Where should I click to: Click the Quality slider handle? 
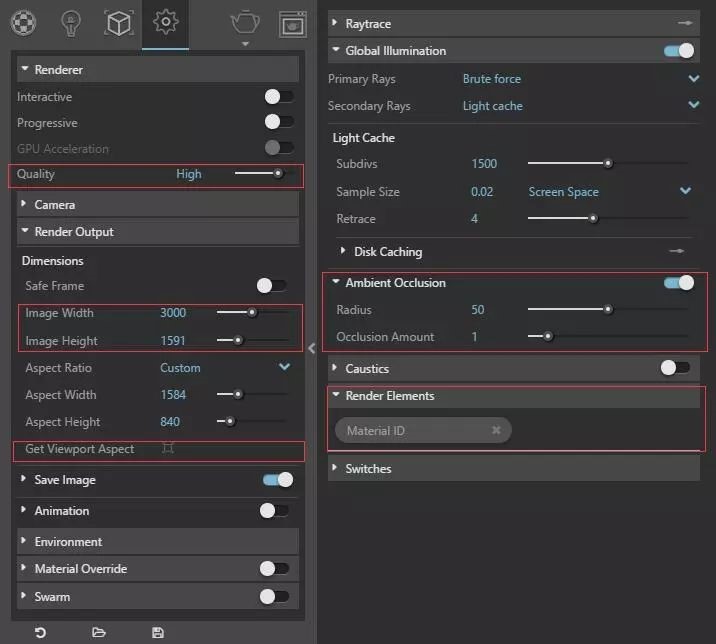tap(278, 174)
